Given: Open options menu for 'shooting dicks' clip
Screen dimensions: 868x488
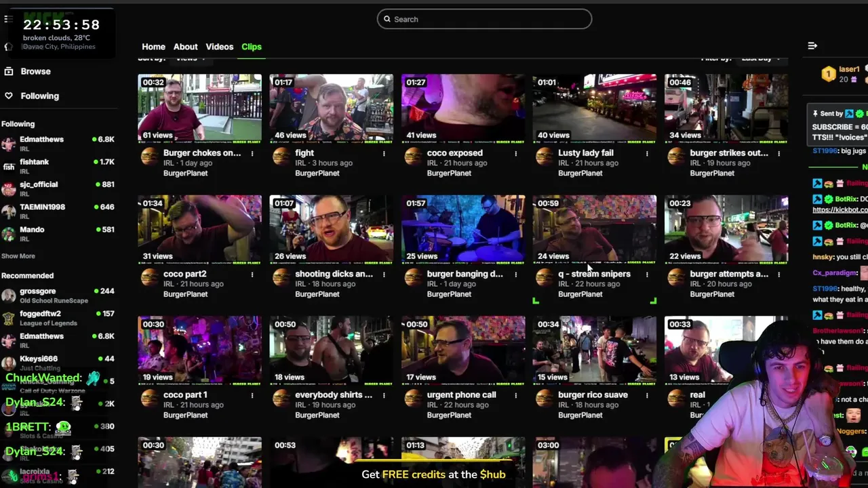Looking at the screenshot, I should (384, 274).
